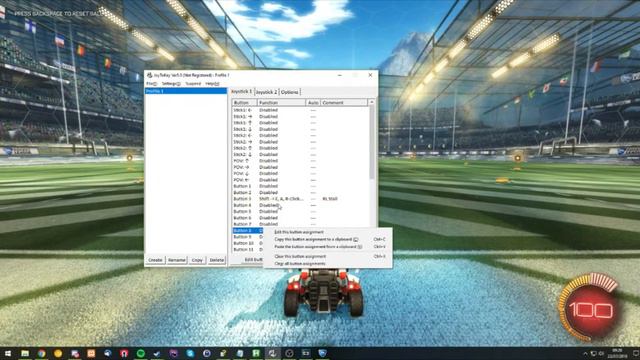The height and width of the screenshot is (360, 640).
Task: Sort by the Button column header
Action: 244,102
